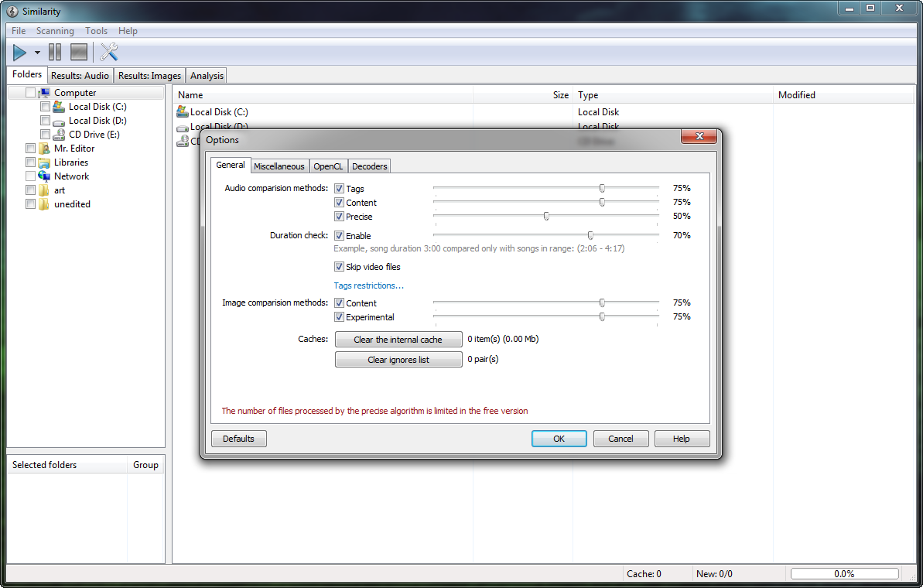
Task: Click the Network icon in tree
Action: 44,176
